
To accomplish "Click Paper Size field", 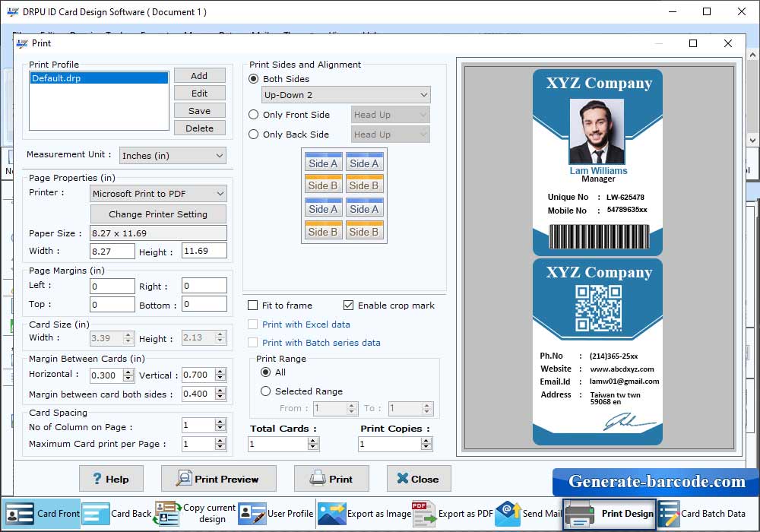I will click(x=158, y=233).
